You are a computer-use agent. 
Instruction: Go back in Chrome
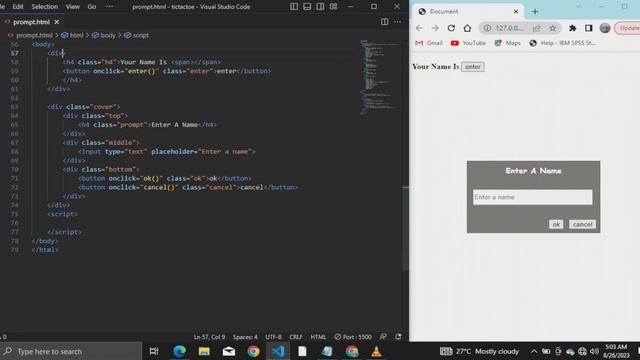[x=419, y=28]
